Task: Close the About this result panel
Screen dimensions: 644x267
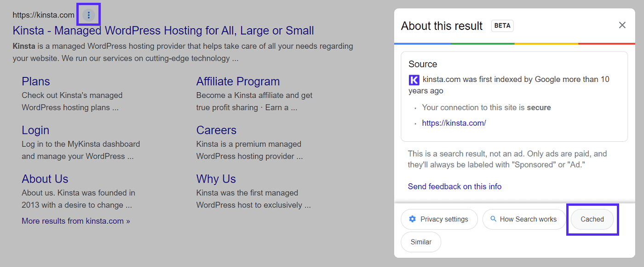Action: (x=622, y=25)
